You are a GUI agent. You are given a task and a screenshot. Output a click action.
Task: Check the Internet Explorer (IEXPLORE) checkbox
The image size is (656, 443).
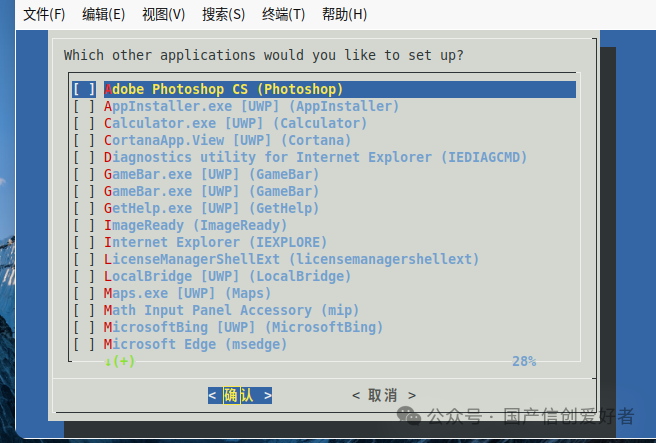point(84,242)
